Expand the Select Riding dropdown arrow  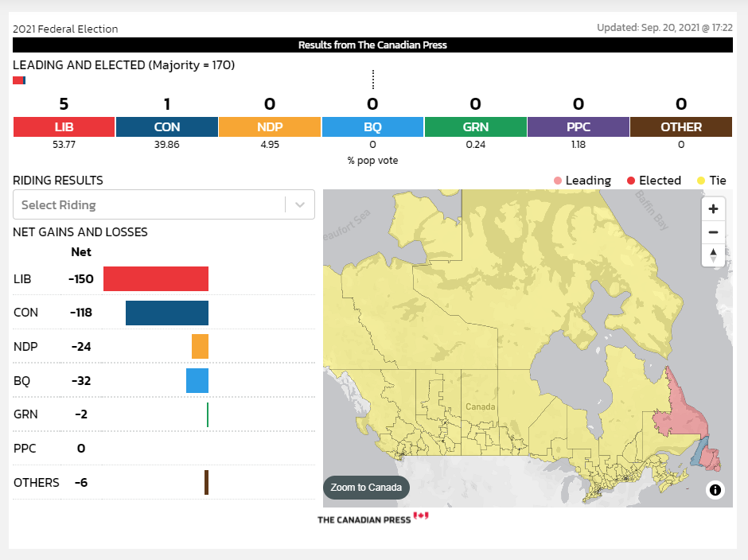[x=299, y=204]
